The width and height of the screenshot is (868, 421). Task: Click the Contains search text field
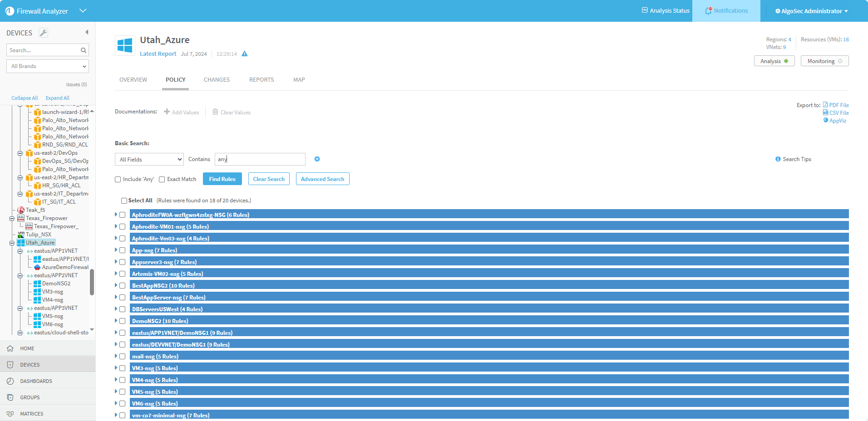260,159
